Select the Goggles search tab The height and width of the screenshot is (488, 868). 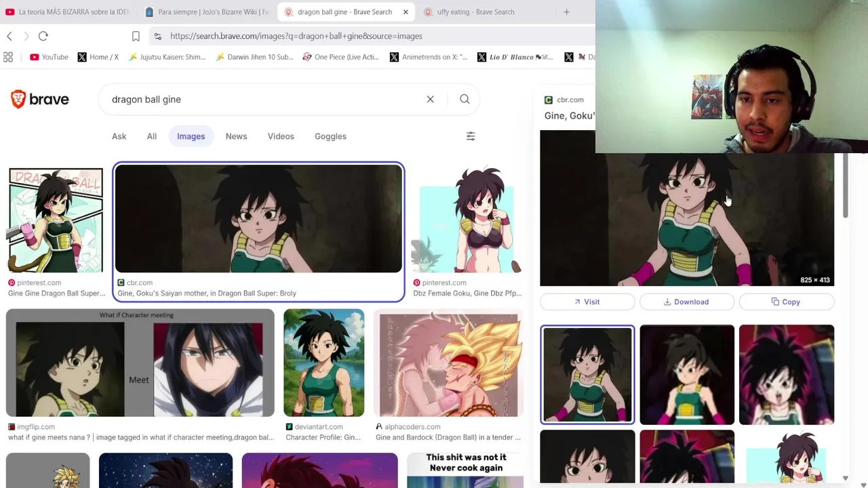click(x=330, y=136)
